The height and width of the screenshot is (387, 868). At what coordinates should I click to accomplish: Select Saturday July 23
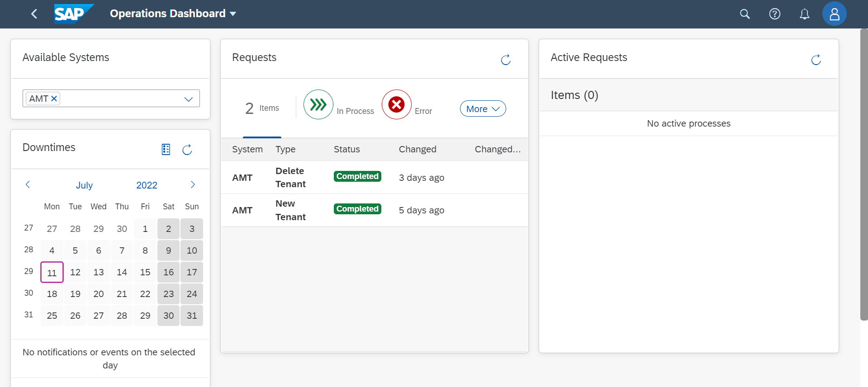point(168,294)
